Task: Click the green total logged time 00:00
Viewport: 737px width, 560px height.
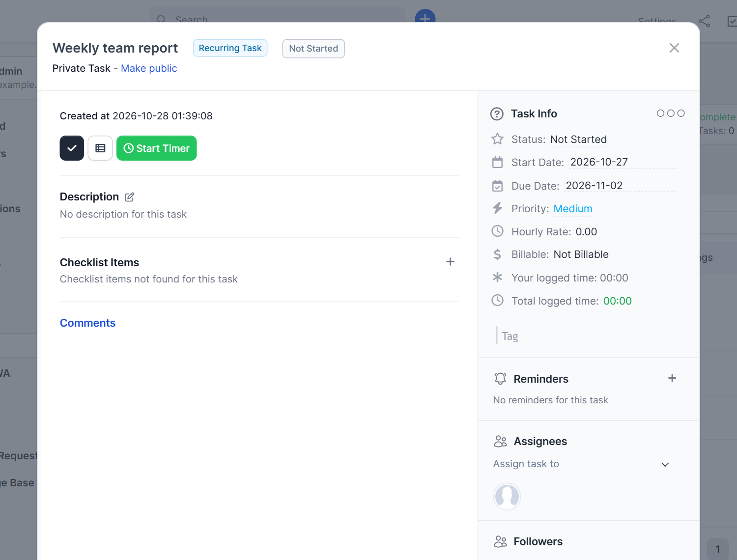Action: [618, 301]
